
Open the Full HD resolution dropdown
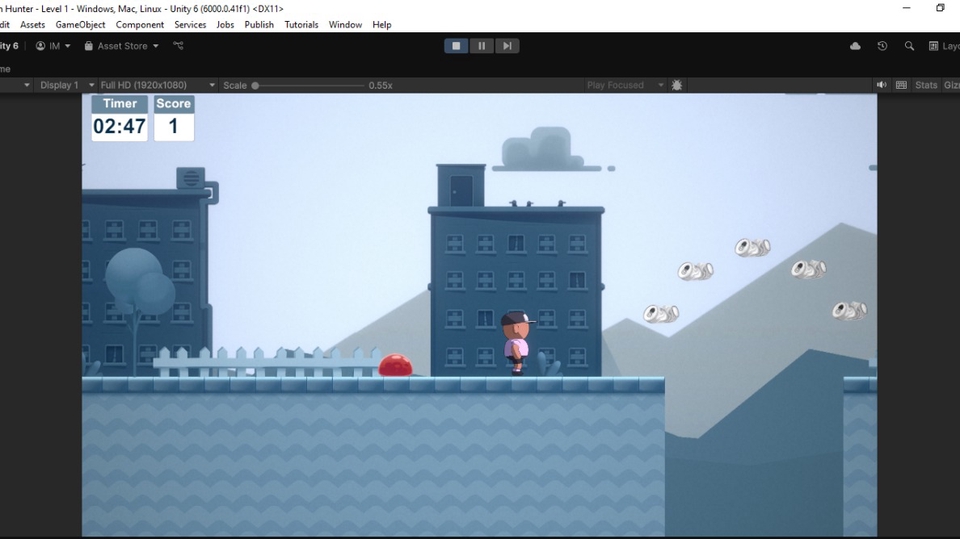tap(156, 85)
